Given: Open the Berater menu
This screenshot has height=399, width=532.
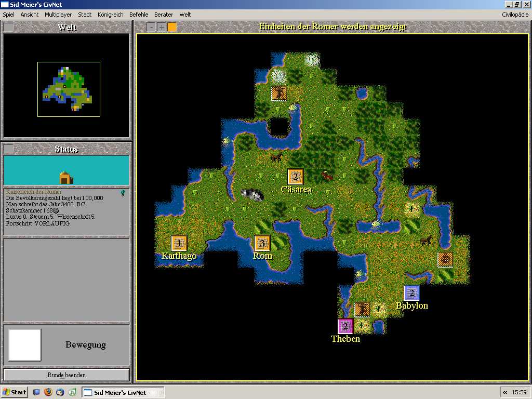Looking at the screenshot, I should tap(164, 15).
